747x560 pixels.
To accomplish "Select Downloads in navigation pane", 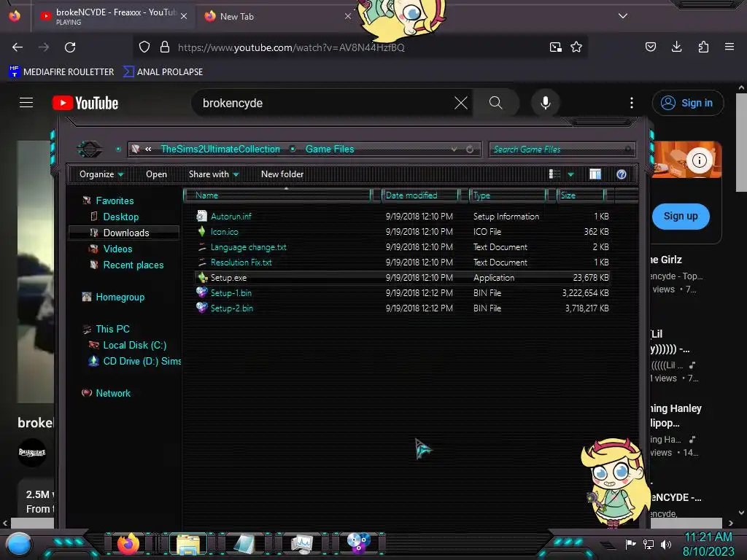I will point(124,233).
